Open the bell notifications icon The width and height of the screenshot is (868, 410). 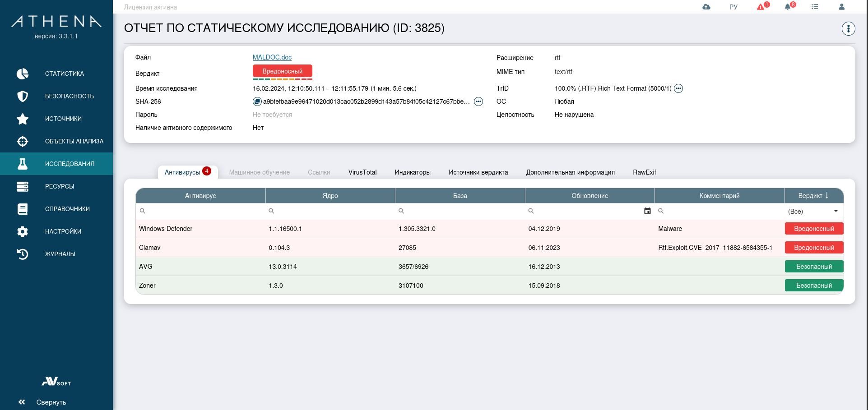(x=788, y=7)
